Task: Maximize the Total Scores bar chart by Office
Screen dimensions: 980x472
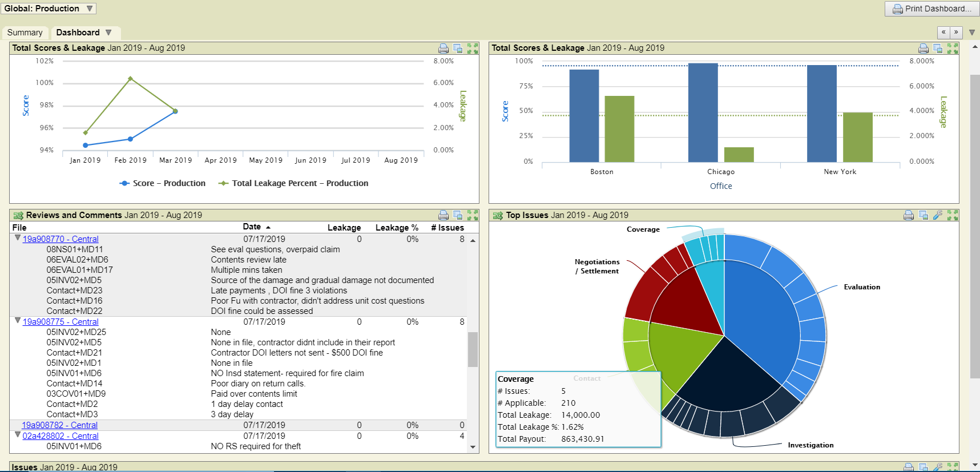Action: pos(953,49)
